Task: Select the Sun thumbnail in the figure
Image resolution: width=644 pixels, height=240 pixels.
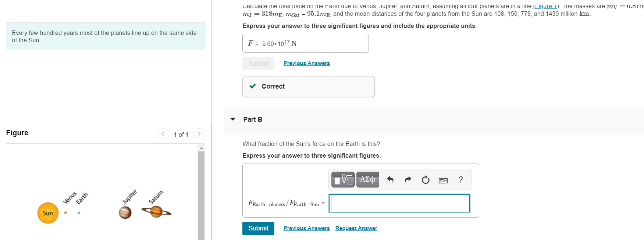Action: click(x=47, y=213)
